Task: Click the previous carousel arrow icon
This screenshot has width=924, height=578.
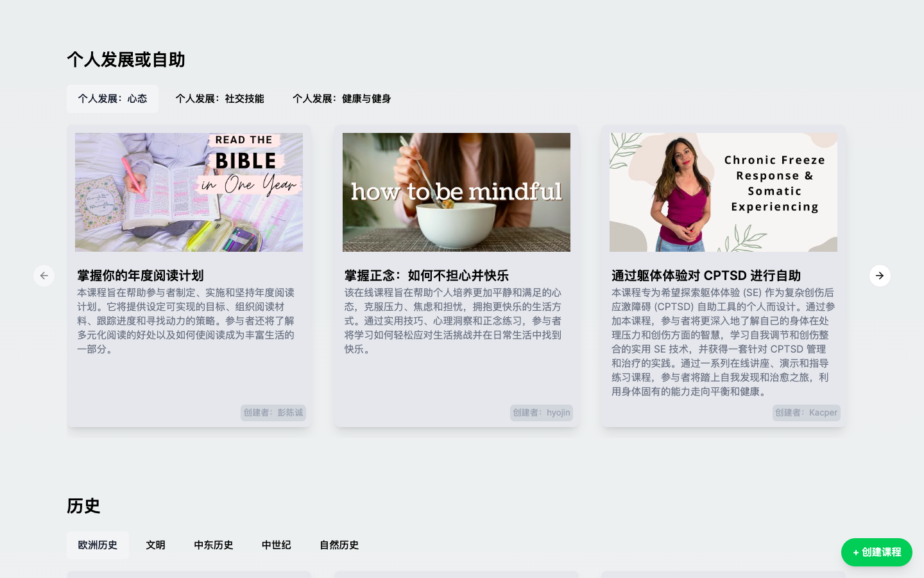Action: (44, 276)
